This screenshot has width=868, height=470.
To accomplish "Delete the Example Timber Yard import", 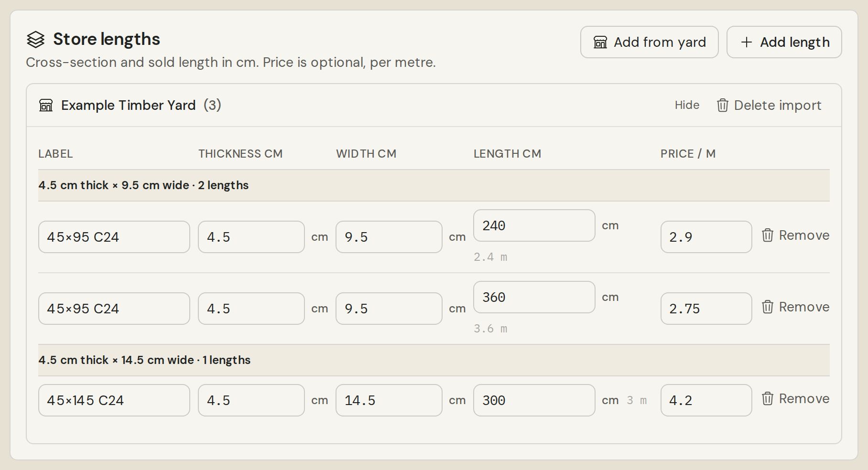I will click(x=769, y=105).
